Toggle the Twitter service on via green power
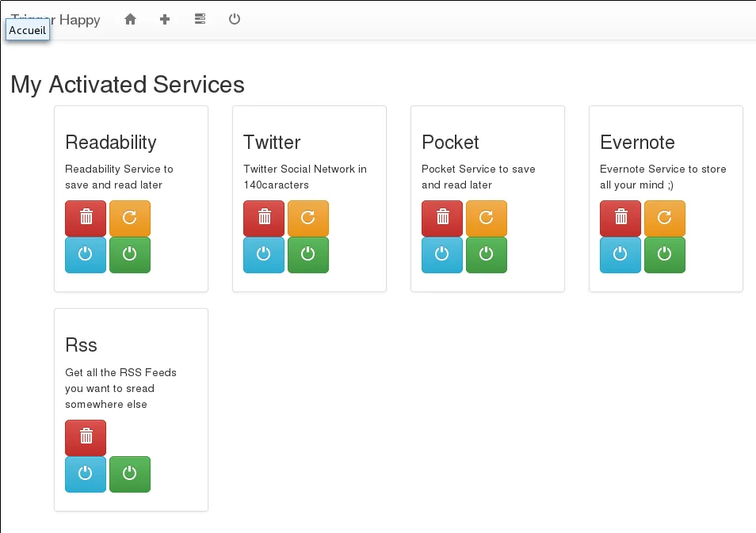Viewport: 756px width, 533px height. (x=308, y=254)
